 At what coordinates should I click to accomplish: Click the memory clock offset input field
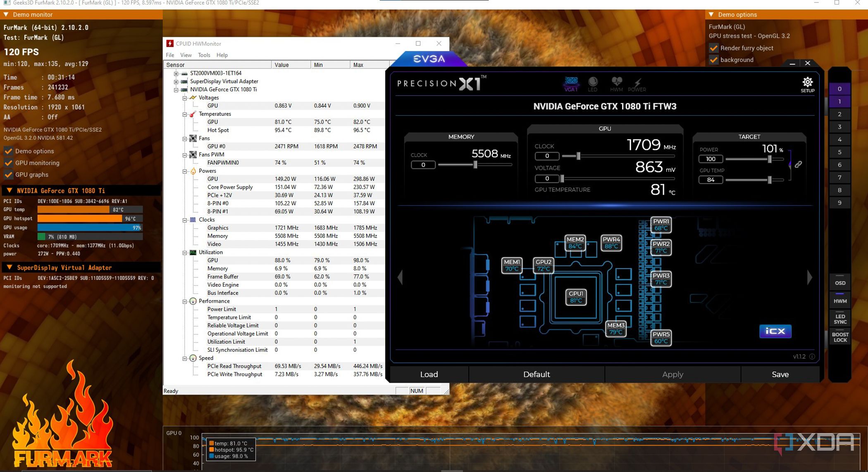423,165
